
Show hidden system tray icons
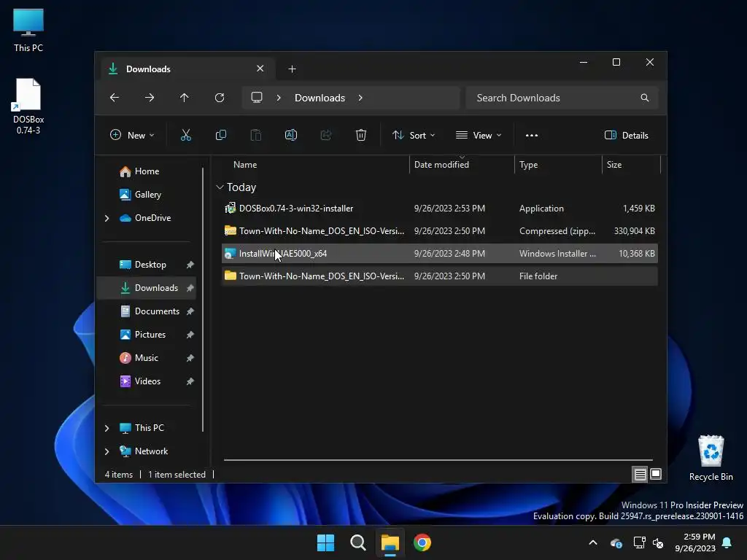click(593, 542)
